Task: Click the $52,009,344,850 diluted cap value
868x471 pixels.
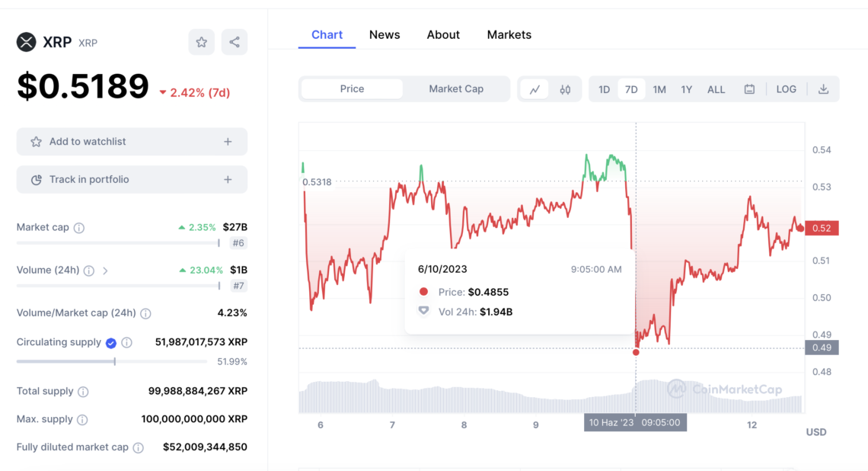Action: 205,447
